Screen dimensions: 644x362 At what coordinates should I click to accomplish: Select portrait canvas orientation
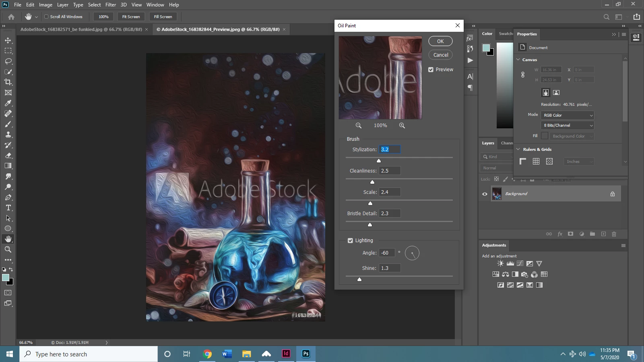coord(546,93)
